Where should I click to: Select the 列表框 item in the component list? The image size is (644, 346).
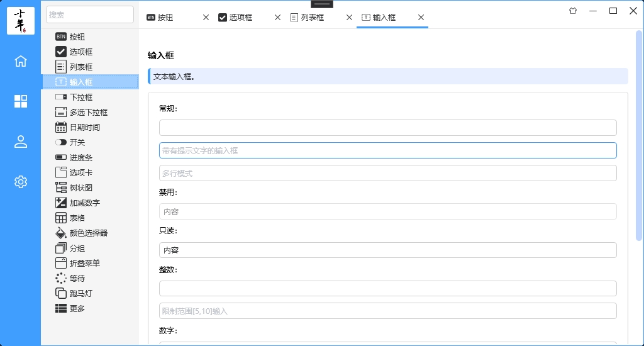(90, 67)
